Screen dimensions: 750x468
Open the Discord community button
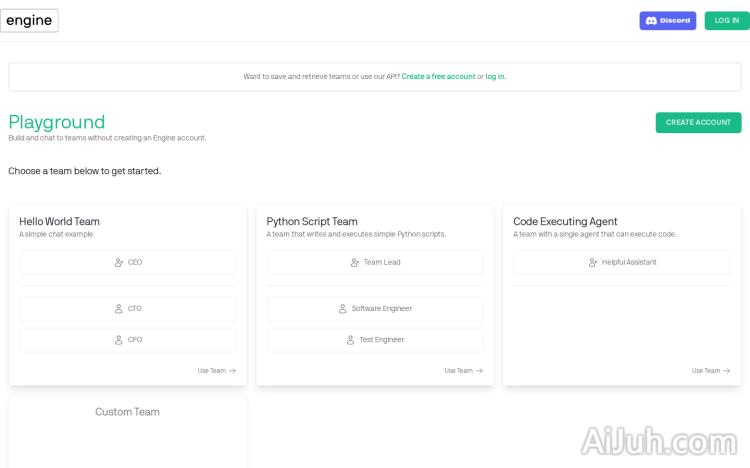[667, 20]
